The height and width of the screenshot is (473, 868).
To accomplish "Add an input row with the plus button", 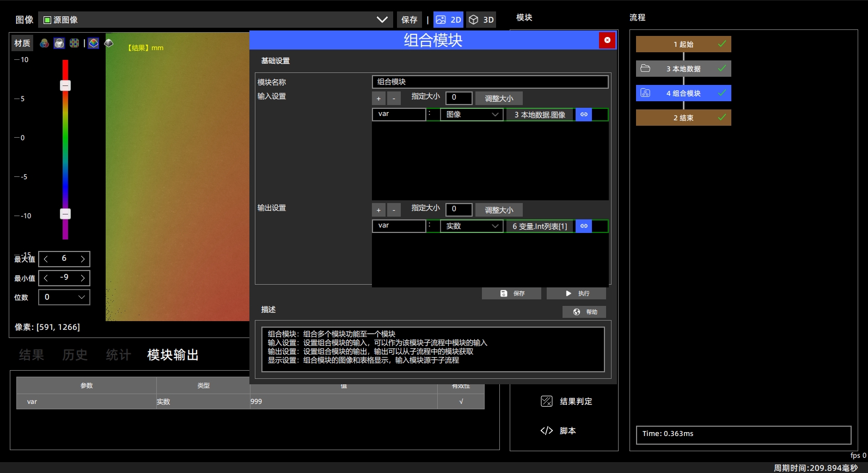I will tap(378, 99).
